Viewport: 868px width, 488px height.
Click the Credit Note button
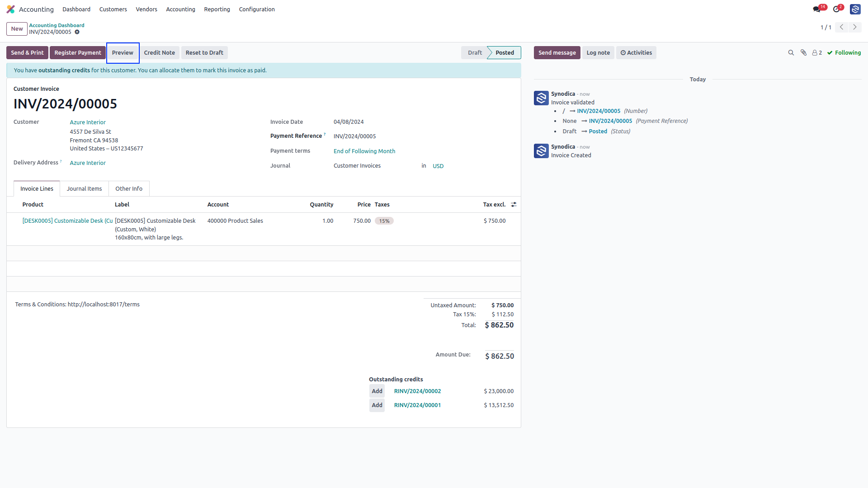click(x=159, y=53)
